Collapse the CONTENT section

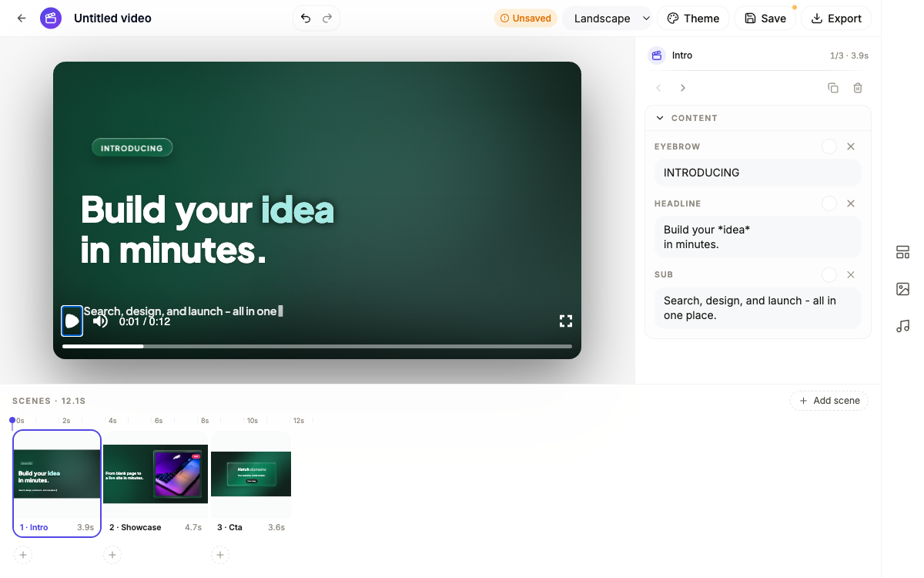660,118
